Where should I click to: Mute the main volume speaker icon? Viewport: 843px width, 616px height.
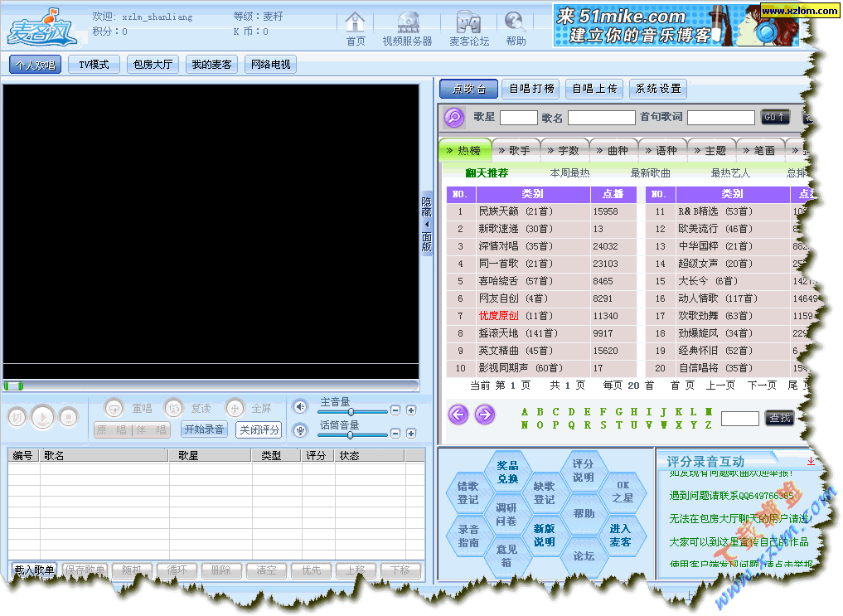(300, 406)
